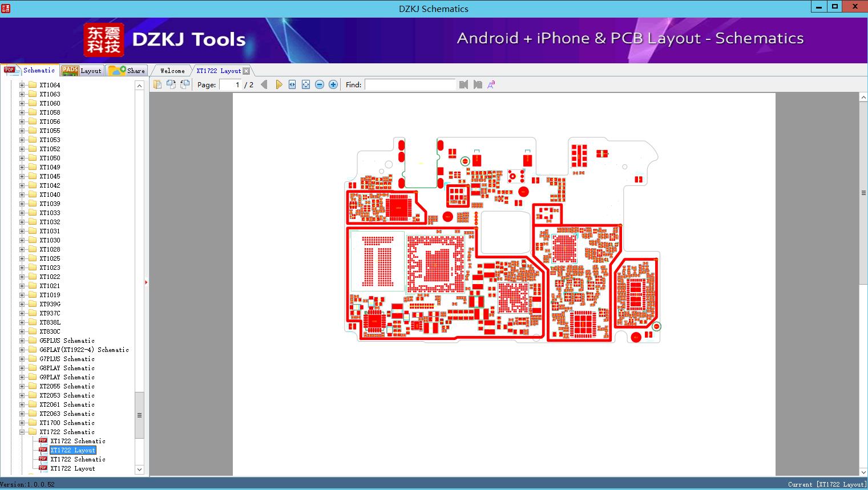868x490 pixels.
Task: Close the XT1722 Layout tab
Action: [x=246, y=71]
